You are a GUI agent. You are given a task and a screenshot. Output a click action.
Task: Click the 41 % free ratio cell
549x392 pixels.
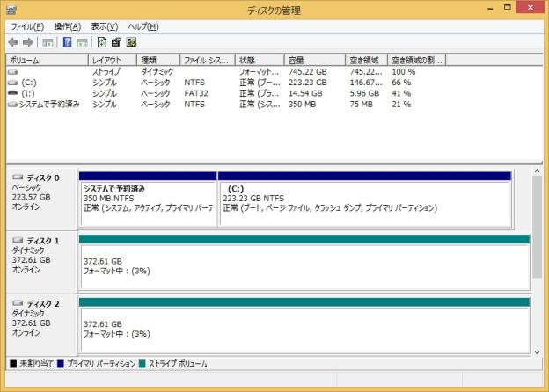[401, 93]
